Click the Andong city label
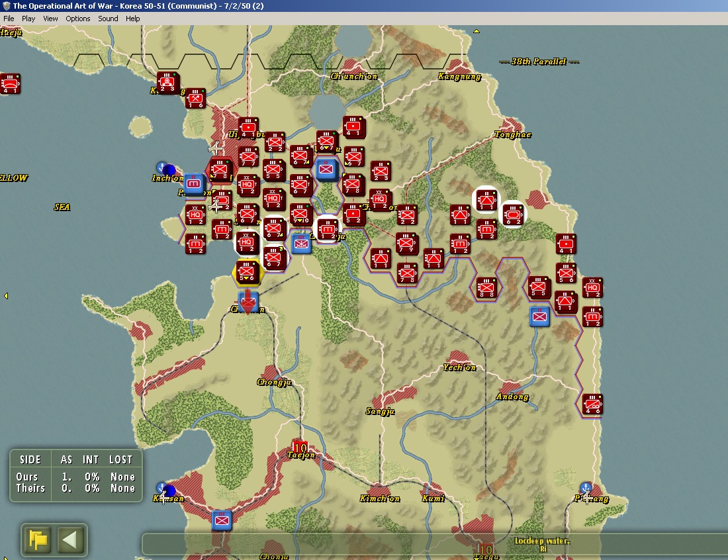The height and width of the screenshot is (560, 728). [x=512, y=397]
